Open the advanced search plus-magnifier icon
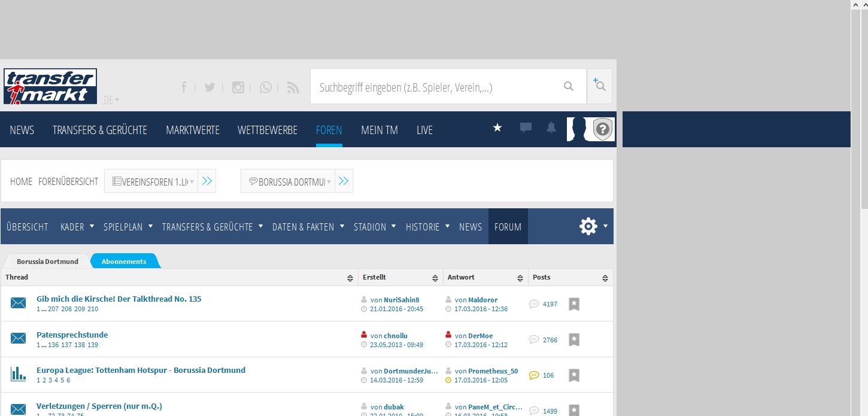The image size is (868, 416). [x=599, y=86]
